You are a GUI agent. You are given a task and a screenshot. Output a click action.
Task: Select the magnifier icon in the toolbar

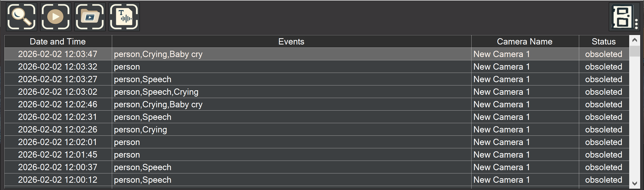pos(21,17)
